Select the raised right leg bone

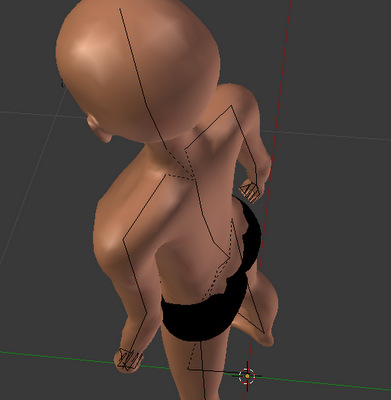click(x=248, y=276)
